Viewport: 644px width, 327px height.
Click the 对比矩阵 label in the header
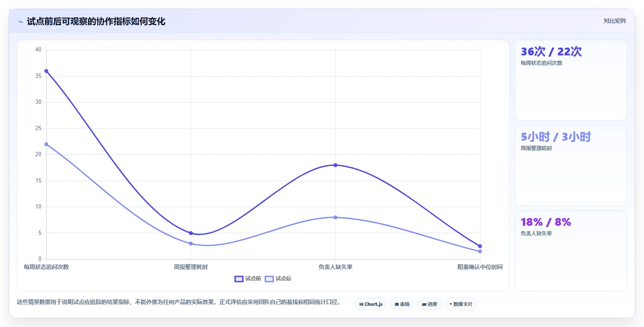615,21
